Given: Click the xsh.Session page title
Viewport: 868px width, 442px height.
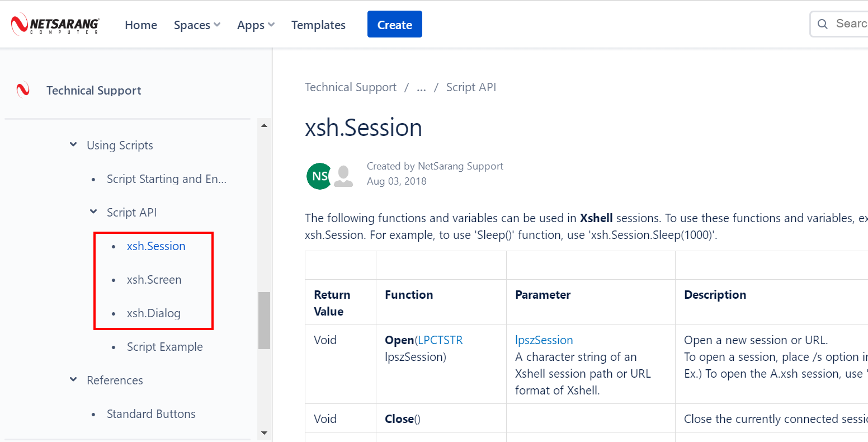Looking at the screenshot, I should coord(364,128).
